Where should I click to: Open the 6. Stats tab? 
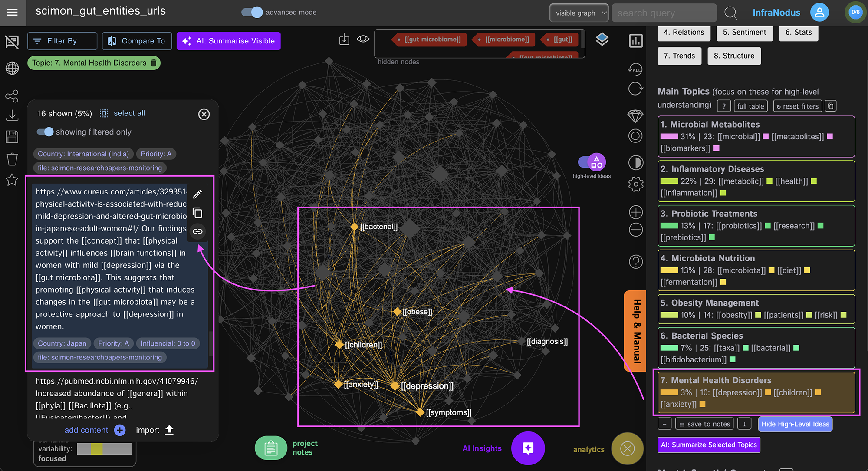(x=799, y=32)
